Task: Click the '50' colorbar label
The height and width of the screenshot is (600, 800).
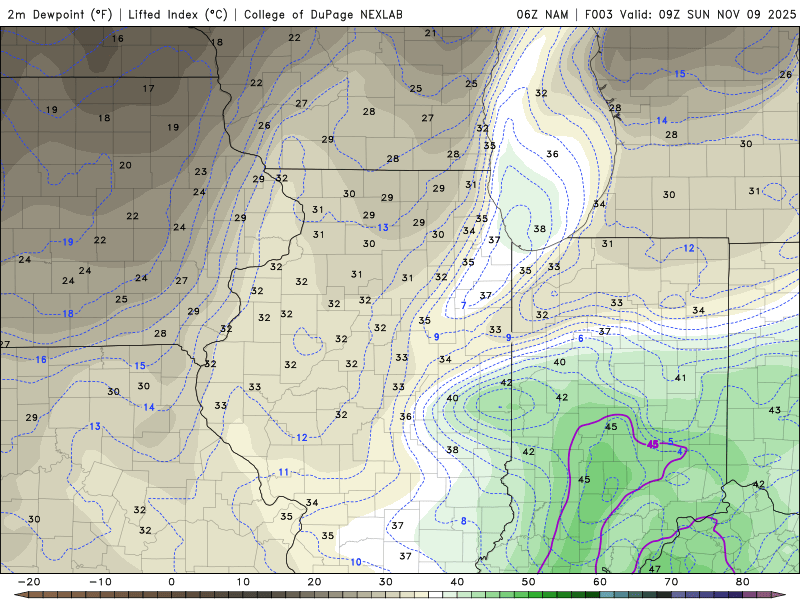Action: (529, 582)
